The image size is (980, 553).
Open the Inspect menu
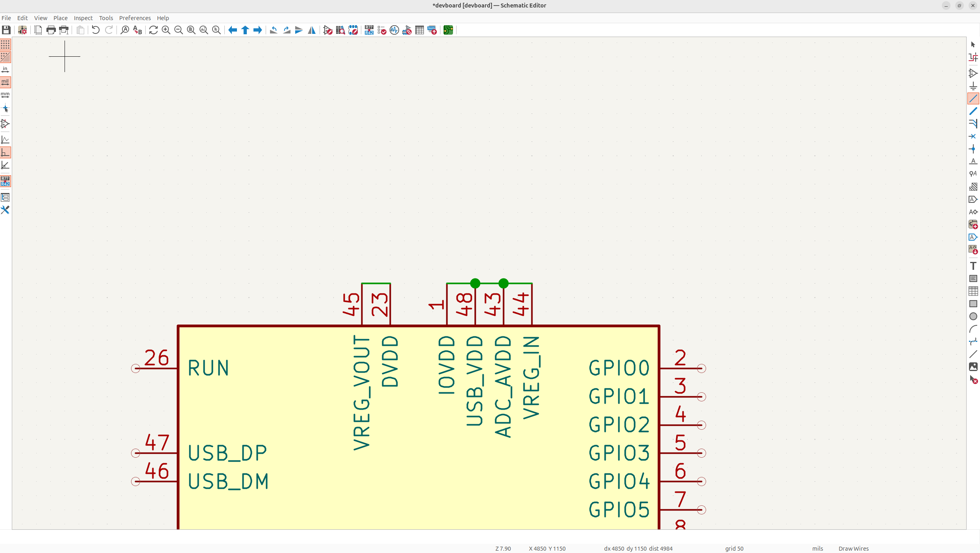[x=83, y=18]
